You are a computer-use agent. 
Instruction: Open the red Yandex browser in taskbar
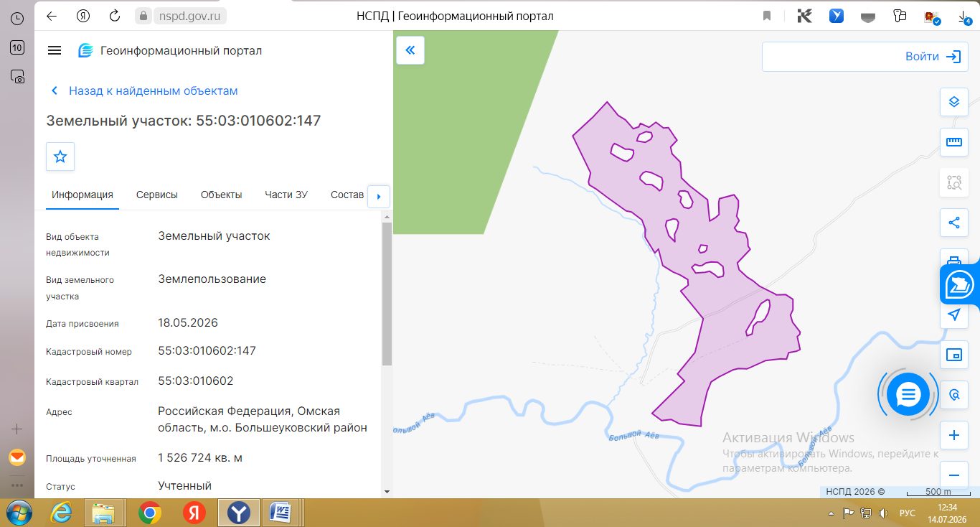point(194,513)
